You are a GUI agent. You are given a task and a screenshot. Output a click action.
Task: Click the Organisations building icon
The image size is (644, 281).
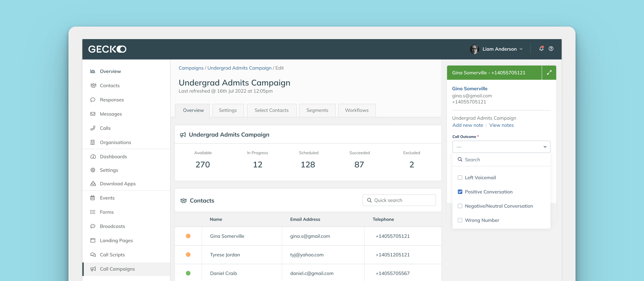[x=93, y=142]
